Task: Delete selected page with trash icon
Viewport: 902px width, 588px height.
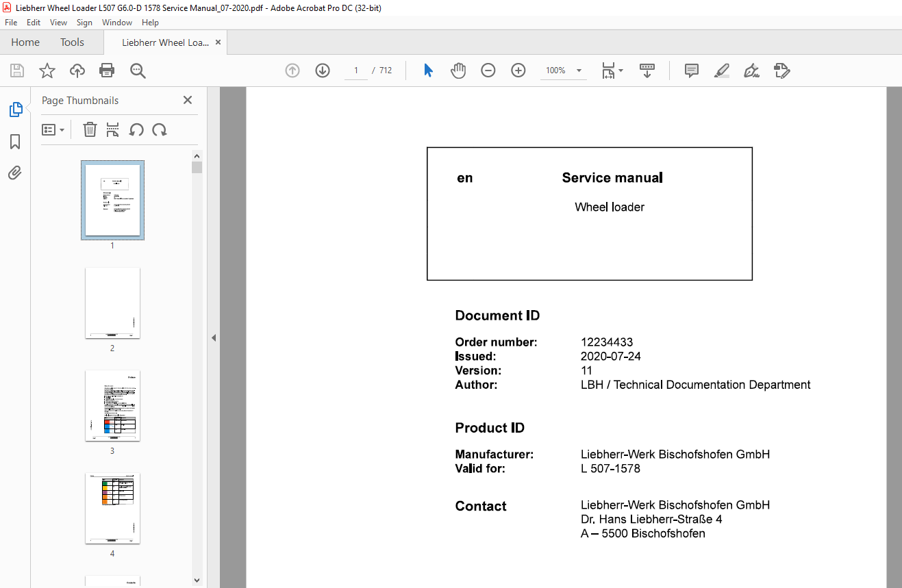Action: (x=90, y=129)
